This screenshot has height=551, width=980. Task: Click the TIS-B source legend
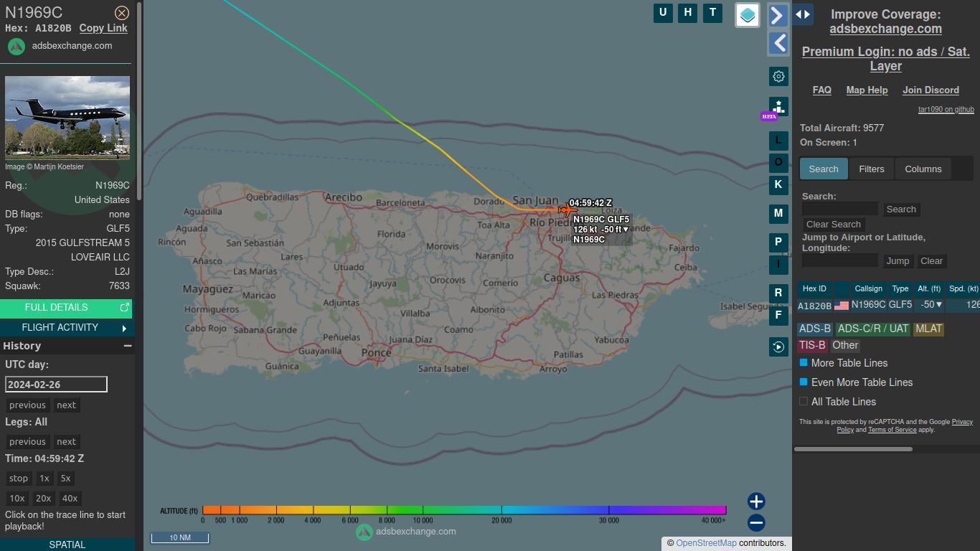pyautogui.click(x=812, y=345)
